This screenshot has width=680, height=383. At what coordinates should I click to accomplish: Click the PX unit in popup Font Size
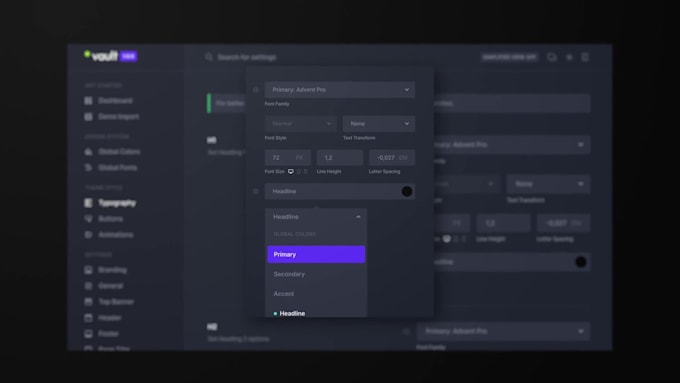299,158
